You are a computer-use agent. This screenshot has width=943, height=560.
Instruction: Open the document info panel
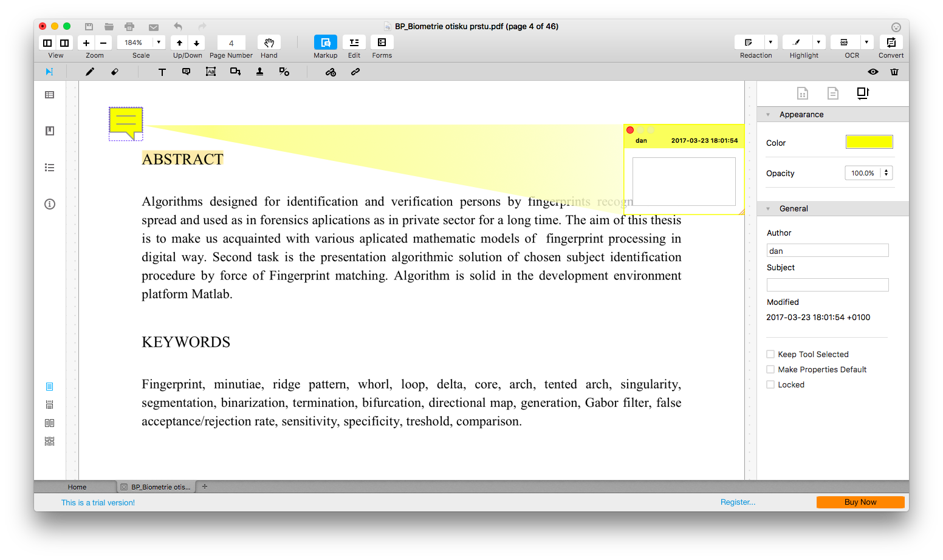50,204
